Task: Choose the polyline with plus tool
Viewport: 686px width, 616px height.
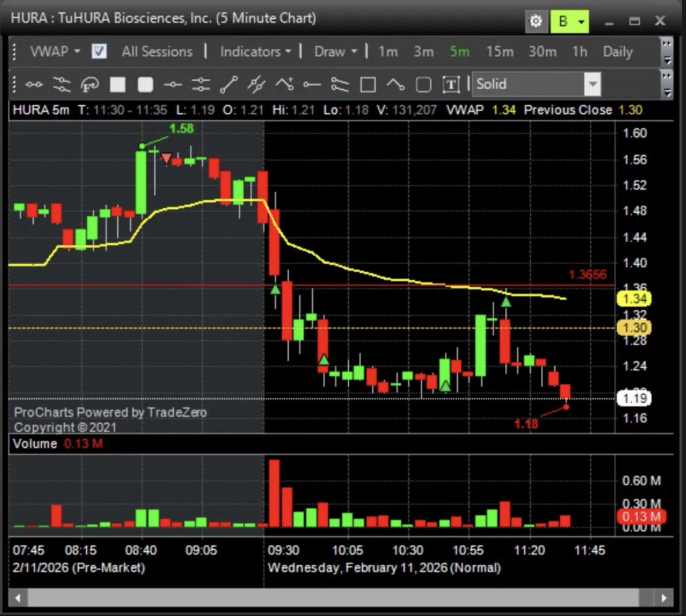Action: pyautogui.click(x=284, y=85)
